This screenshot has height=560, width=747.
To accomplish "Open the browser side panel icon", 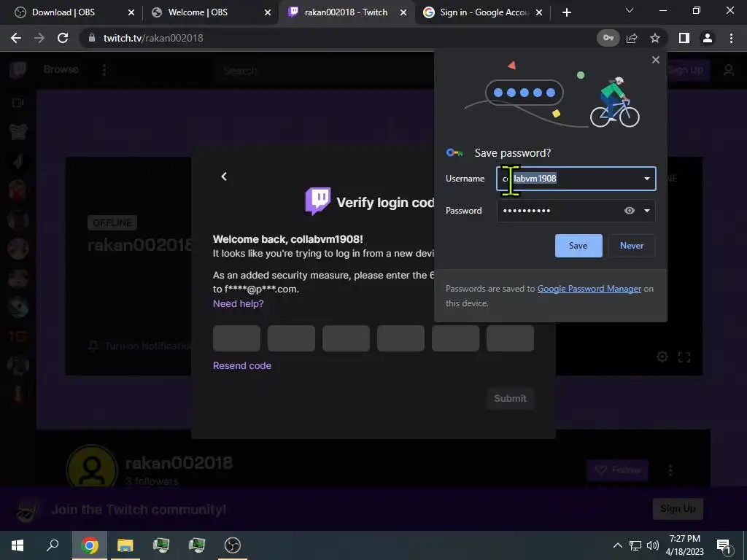I will pyautogui.click(x=684, y=38).
